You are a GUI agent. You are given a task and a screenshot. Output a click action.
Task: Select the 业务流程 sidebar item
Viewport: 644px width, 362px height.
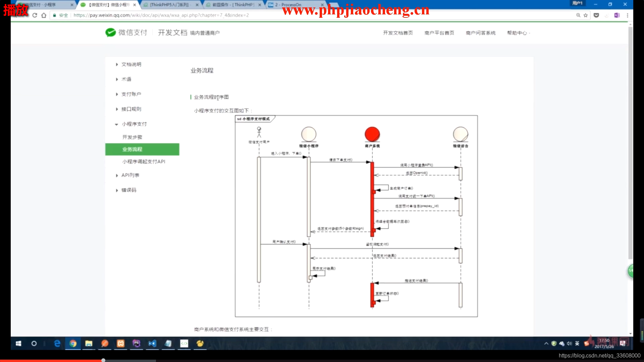[142, 149]
